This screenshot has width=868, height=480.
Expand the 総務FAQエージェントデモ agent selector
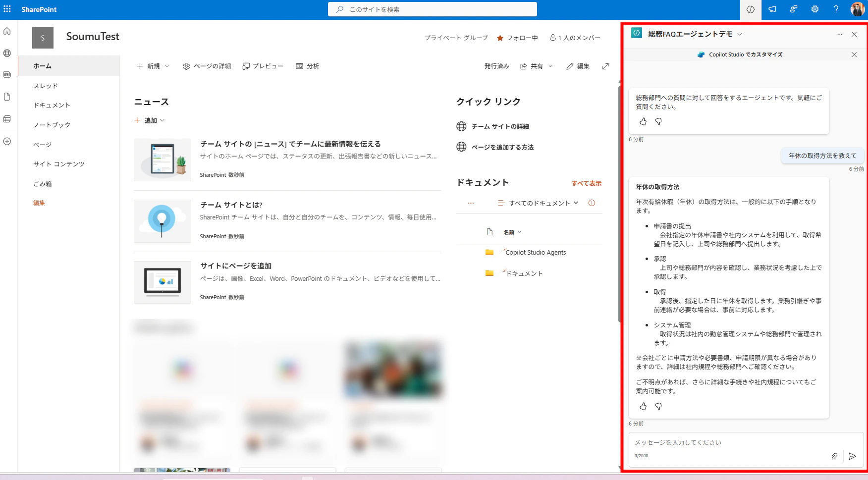(740, 34)
